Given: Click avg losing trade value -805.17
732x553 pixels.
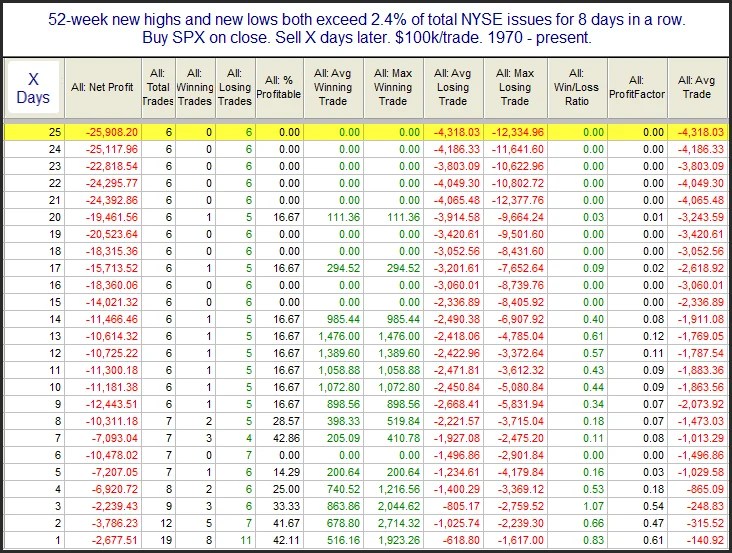Looking at the screenshot, I should (x=461, y=506).
